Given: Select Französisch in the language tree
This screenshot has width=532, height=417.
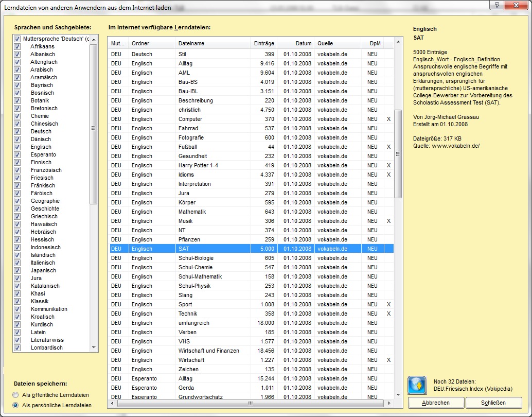Looking at the screenshot, I should 46,170.
